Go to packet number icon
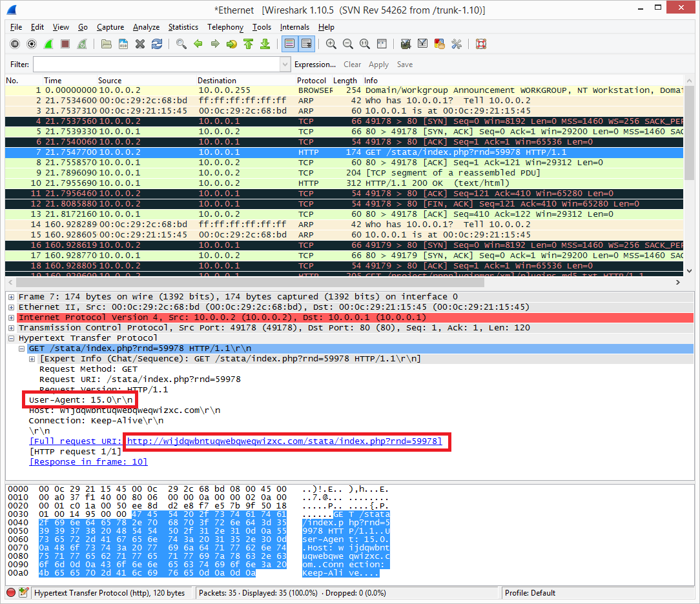The width and height of the screenshot is (700, 604). [x=232, y=44]
